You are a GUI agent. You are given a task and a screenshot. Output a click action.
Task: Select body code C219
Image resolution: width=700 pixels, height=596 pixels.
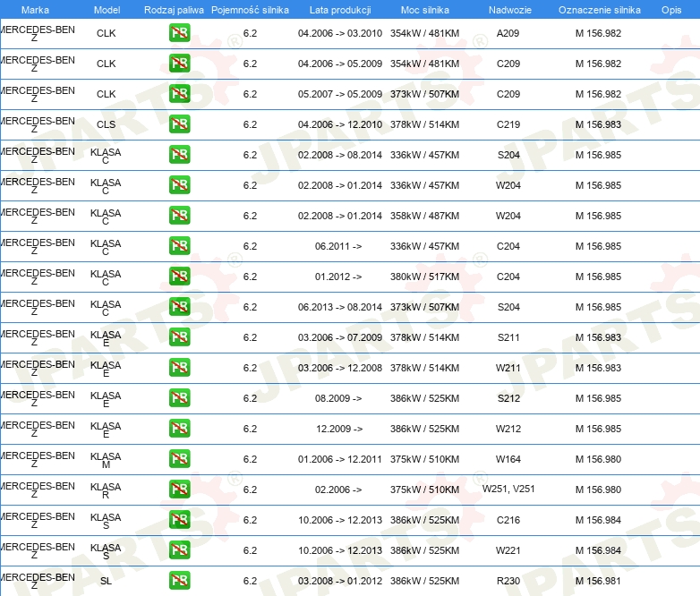508,124
